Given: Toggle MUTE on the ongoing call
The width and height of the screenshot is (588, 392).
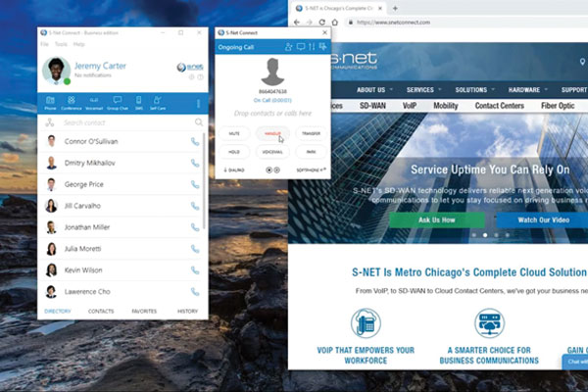Looking at the screenshot, I should 234,133.
